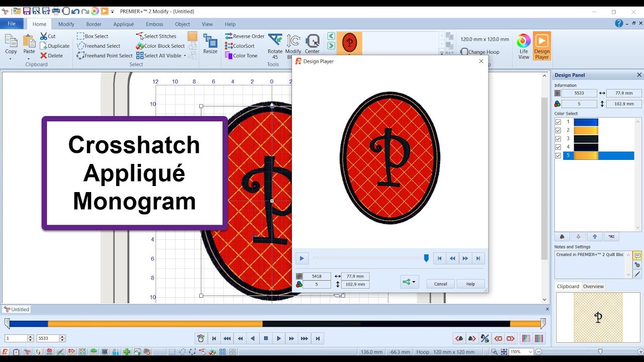Toggle color 4 checkbox

coord(558,148)
